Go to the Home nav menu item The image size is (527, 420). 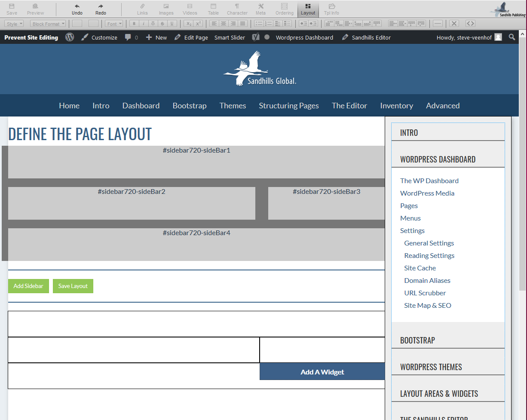click(x=69, y=105)
